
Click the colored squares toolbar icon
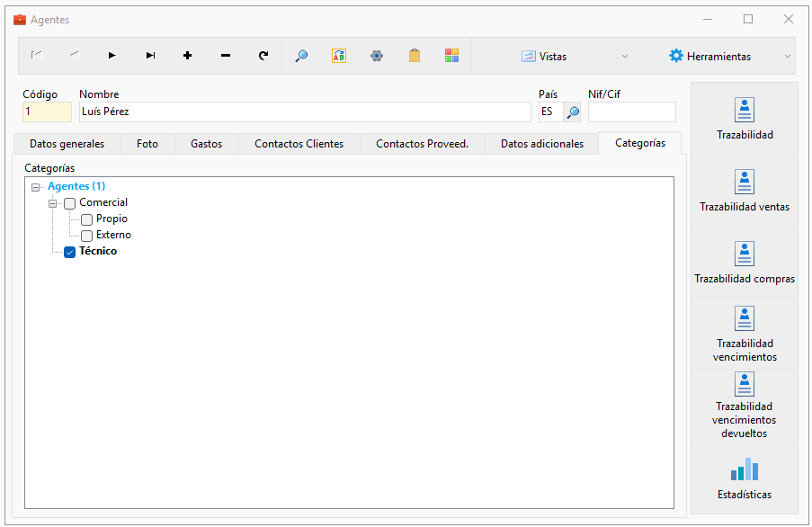[x=451, y=56]
